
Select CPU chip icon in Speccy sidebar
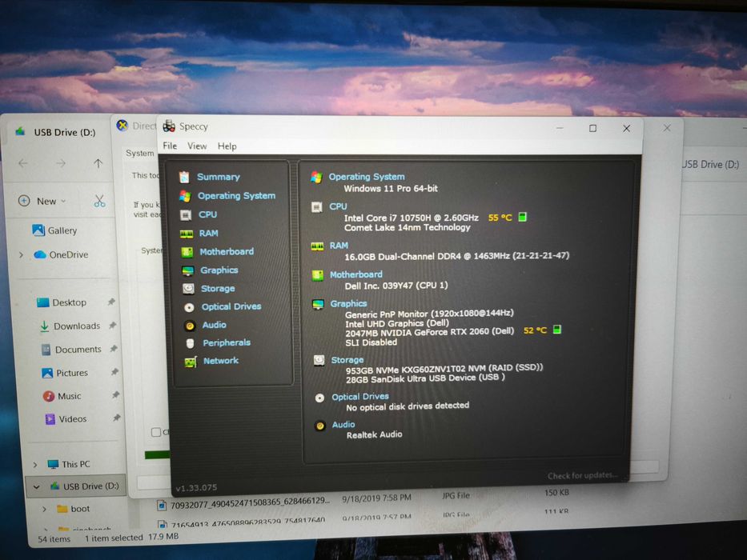point(185,215)
